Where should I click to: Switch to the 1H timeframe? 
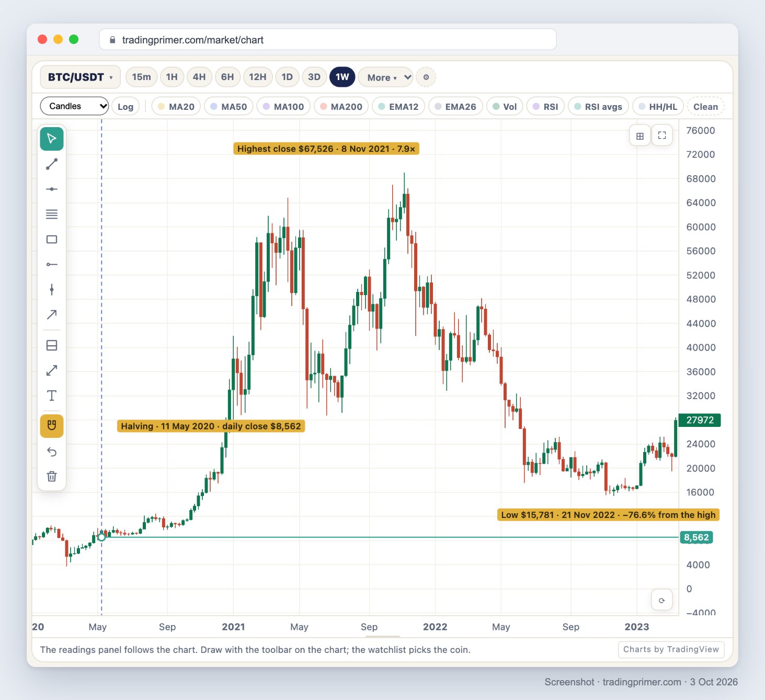(172, 77)
